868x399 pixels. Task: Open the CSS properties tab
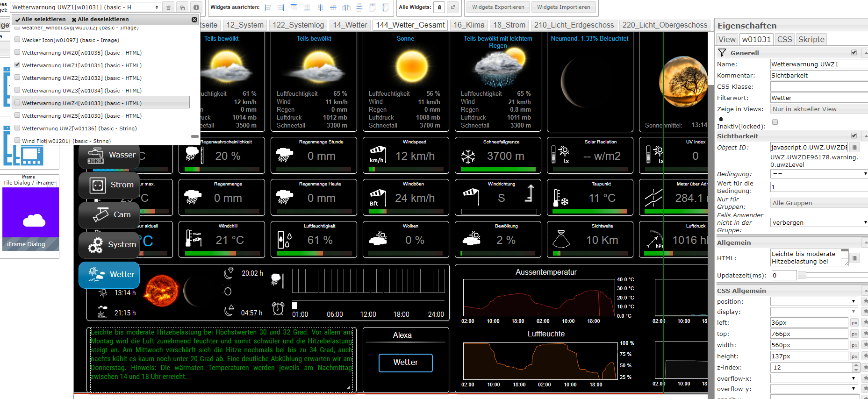click(x=784, y=40)
